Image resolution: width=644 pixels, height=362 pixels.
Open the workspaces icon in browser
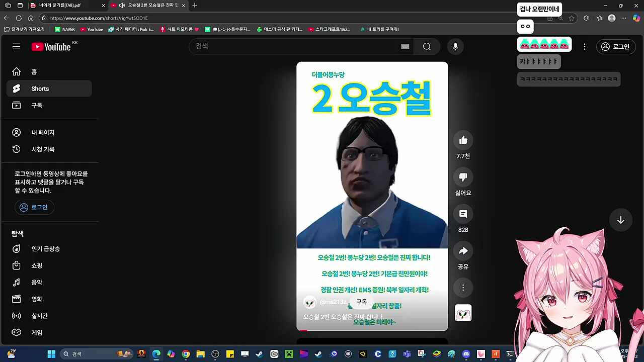(8, 6)
